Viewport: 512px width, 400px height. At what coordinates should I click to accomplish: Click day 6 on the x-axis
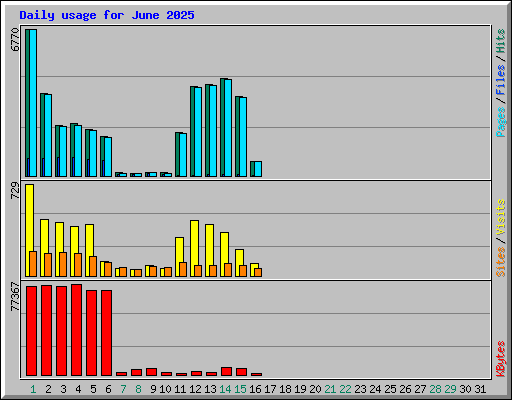108,389
